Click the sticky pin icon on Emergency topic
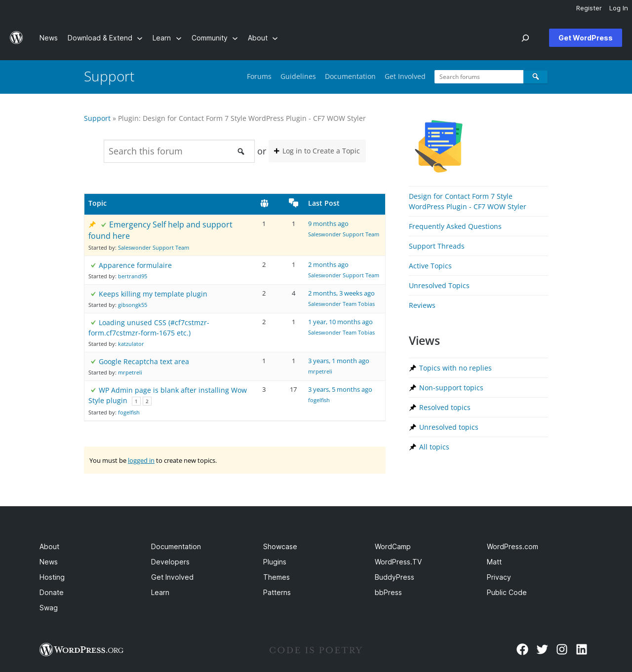 click(x=92, y=224)
